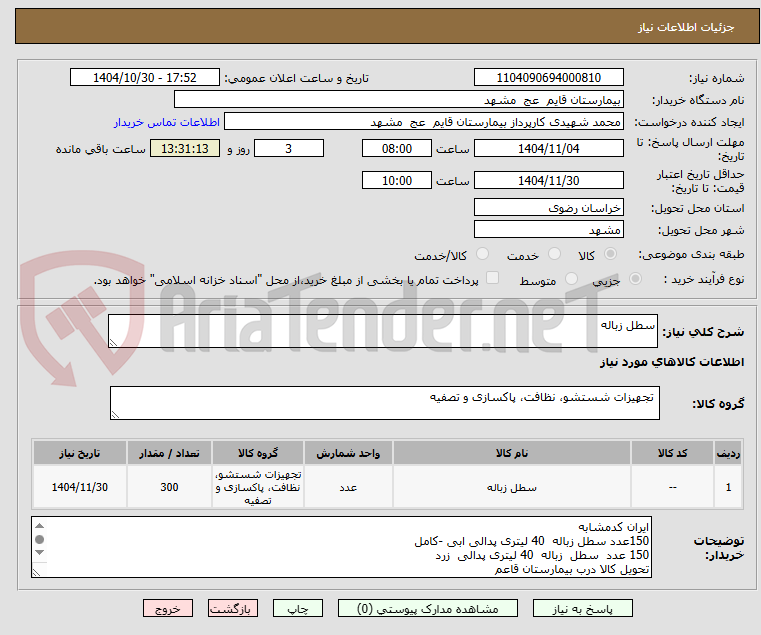
Task: Open مشاهده مدارک پیوستی (0) button
Action: tap(428, 608)
